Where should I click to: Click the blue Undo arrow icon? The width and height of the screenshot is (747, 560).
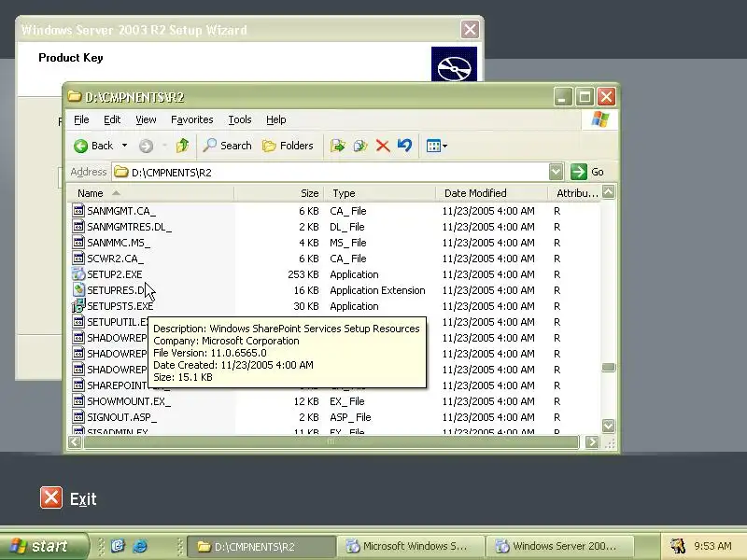(x=404, y=145)
